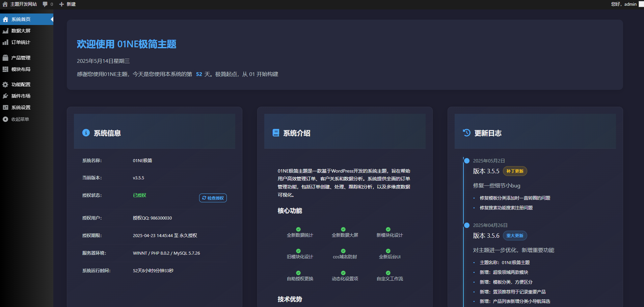
Task: Click the 2025年05月2日 timeline dot
Action: pos(467,161)
